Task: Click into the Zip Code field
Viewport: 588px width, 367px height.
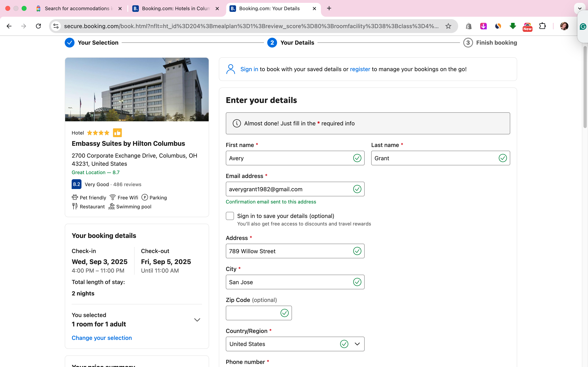Action: click(x=253, y=313)
